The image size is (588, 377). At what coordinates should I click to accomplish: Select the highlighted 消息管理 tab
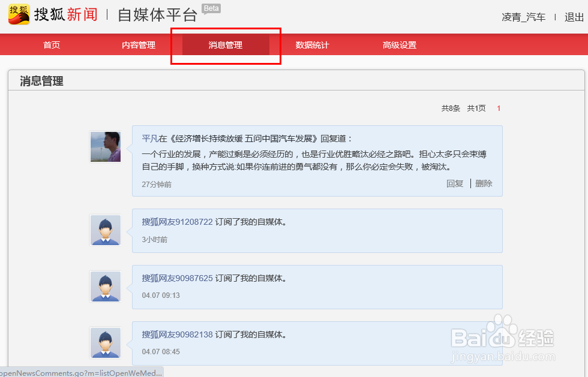click(x=225, y=44)
